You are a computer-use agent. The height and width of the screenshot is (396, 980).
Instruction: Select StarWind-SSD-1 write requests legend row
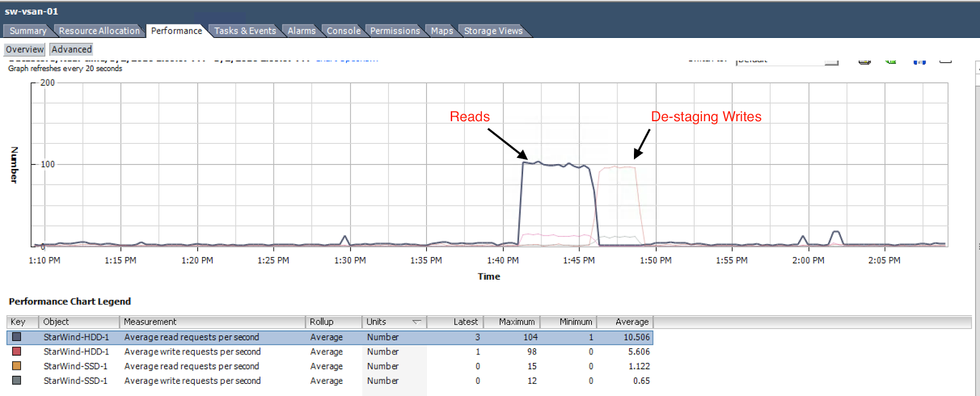tap(330, 381)
